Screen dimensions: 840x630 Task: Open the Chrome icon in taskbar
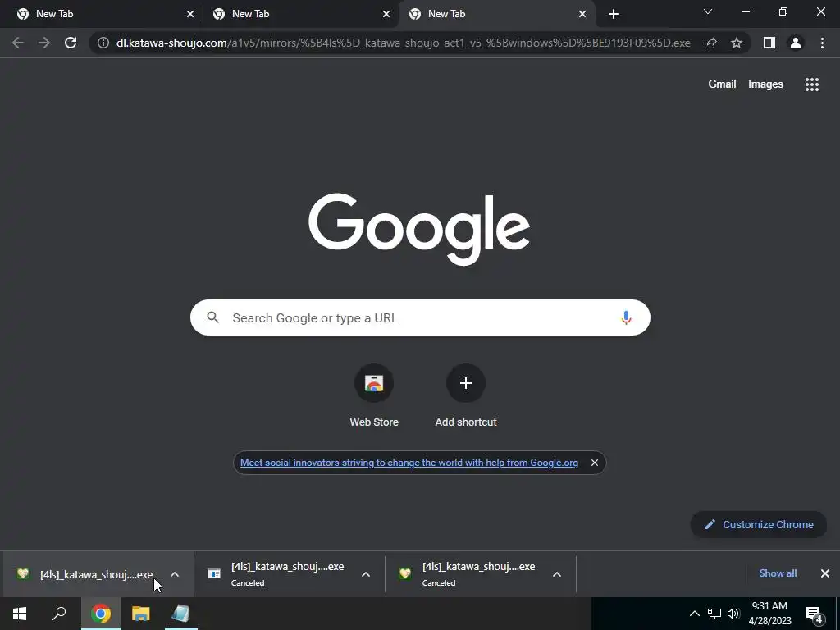(101, 614)
